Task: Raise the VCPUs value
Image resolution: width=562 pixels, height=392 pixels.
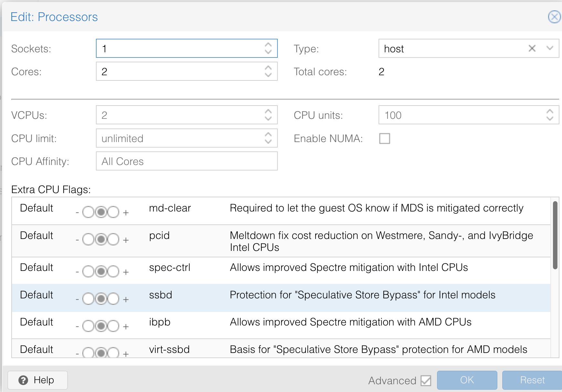Action: click(x=268, y=111)
